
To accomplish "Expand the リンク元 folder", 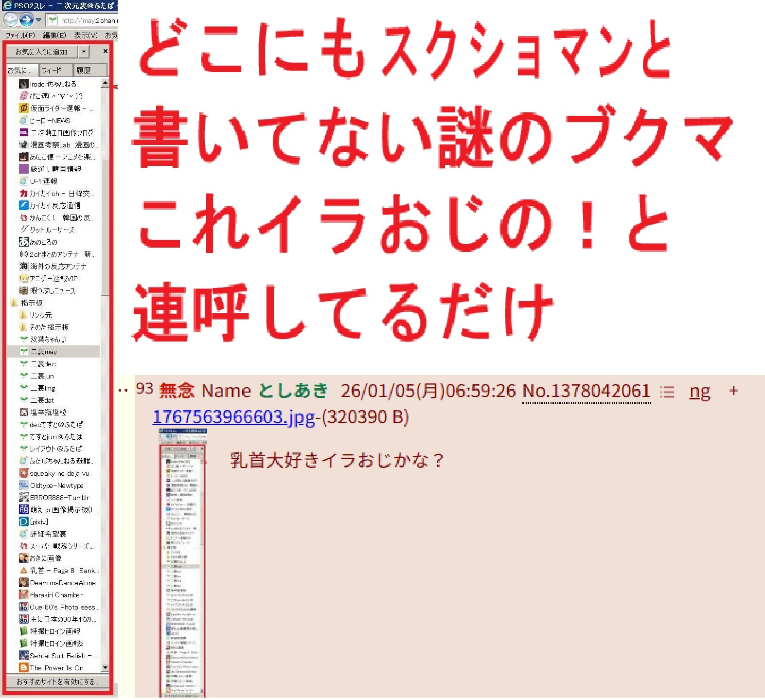I will 23,315.
